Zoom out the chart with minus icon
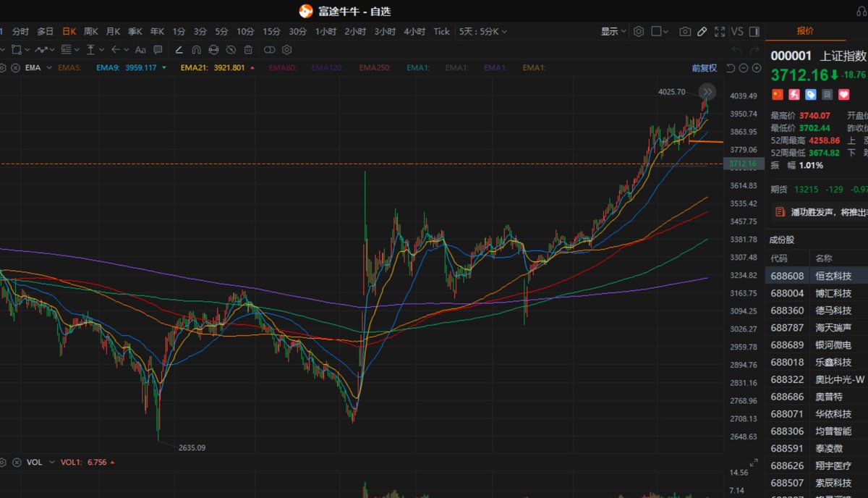 pos(744,68)
